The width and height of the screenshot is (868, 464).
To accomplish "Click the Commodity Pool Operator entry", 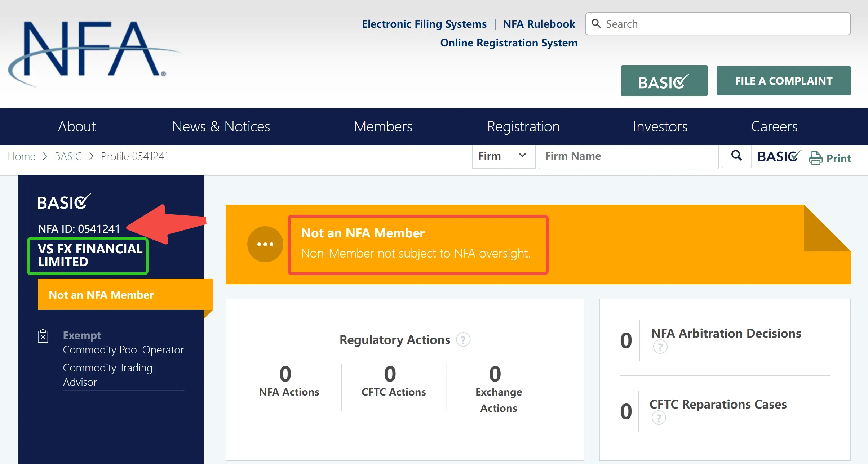I will 123,350.
